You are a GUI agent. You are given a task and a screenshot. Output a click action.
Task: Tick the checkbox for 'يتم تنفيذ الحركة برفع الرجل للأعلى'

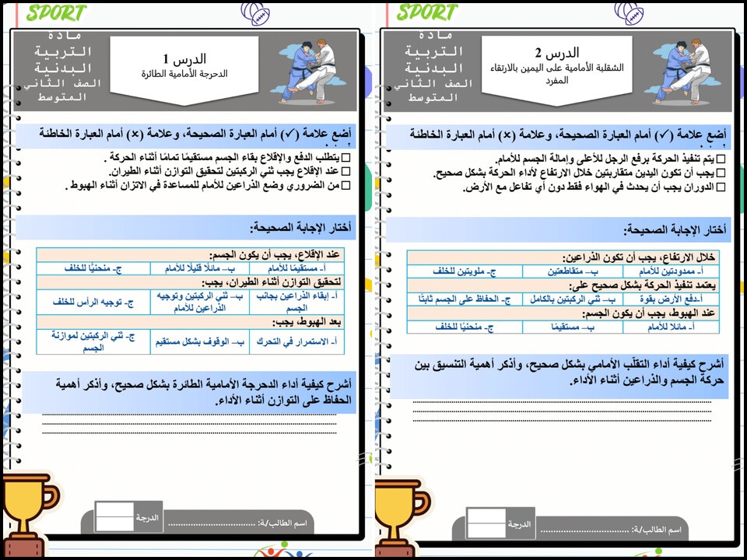pos(721,159)
